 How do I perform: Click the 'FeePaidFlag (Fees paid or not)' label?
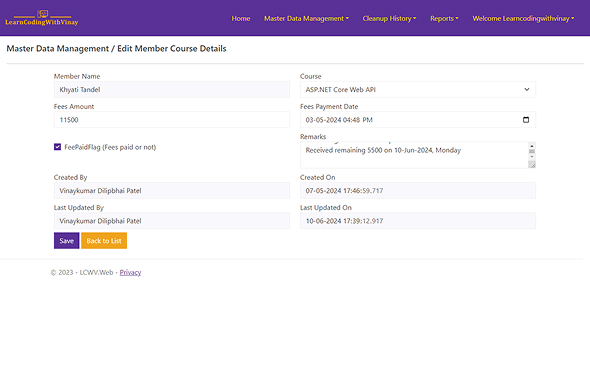[110, 147]
